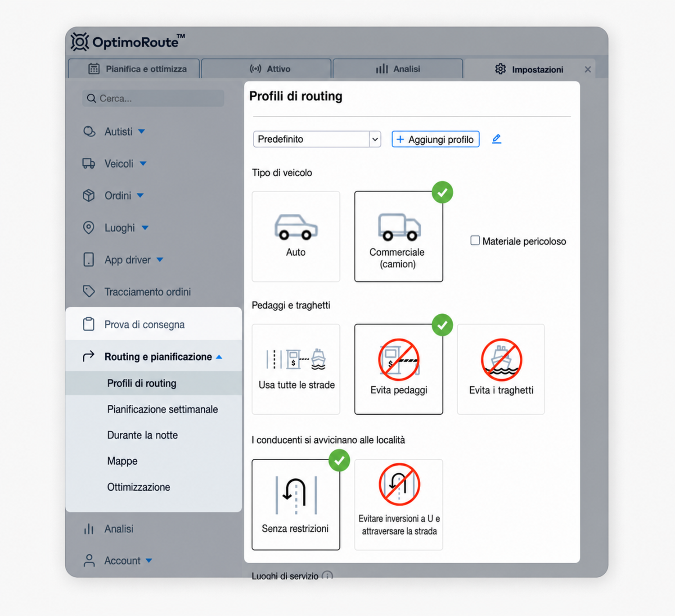675x616 pixels.
Task: Expand the Veicoli menu arrow
Action: (x=143, y=163)
